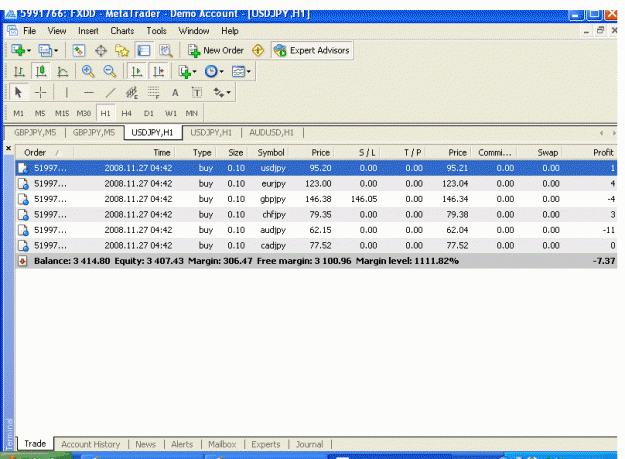Expand the indicators dropdown arrow
This screenshot has height=459, width=625.
[x=195, y=72]
